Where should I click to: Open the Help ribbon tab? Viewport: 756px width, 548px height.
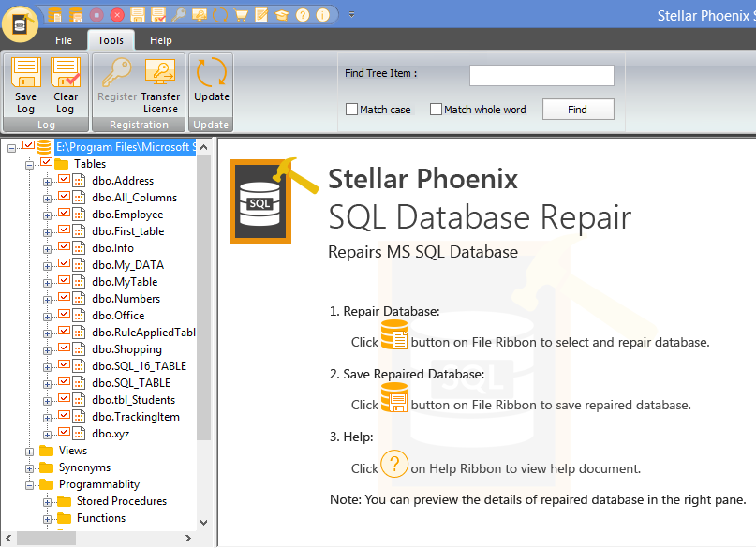click(x=161, y=40)
